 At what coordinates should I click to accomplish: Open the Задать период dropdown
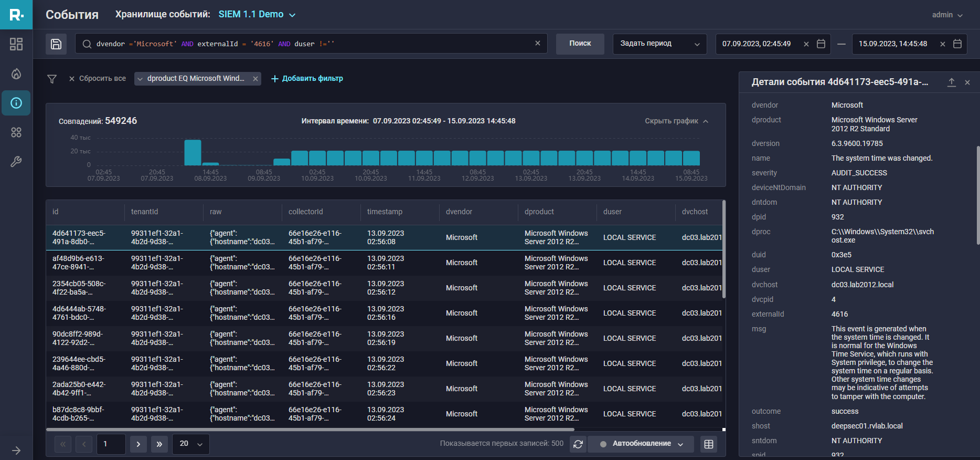click(659, 44)
